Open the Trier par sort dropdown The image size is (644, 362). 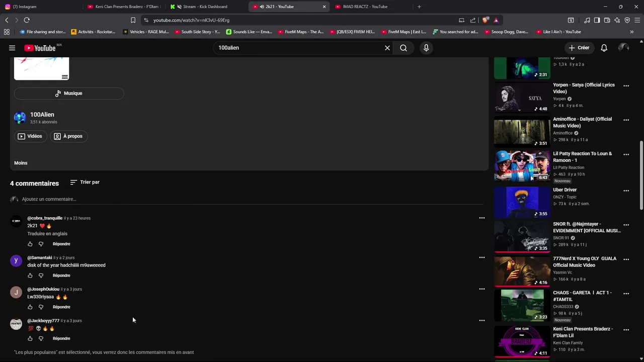85,182
